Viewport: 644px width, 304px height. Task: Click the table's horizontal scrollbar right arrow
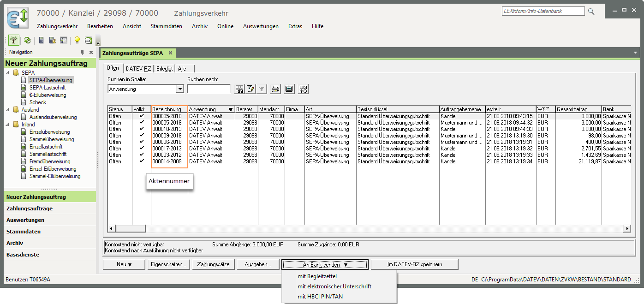coord(626,228)
